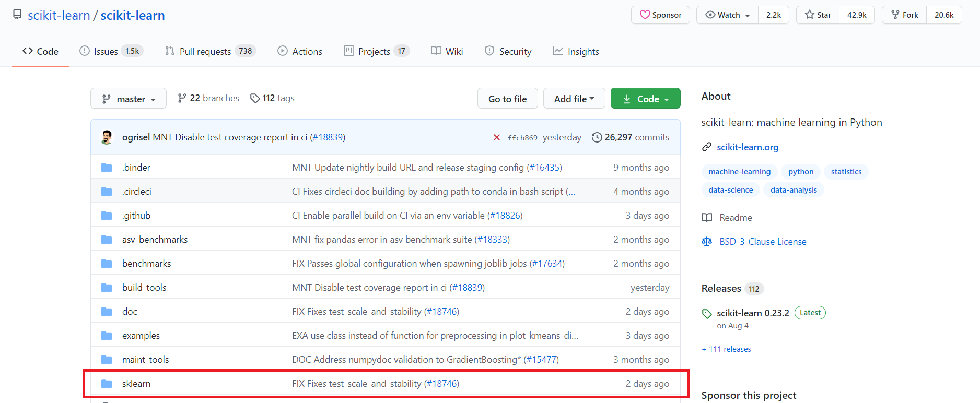
Task: Open the .circleci folder icon
Action: point(107,192)
